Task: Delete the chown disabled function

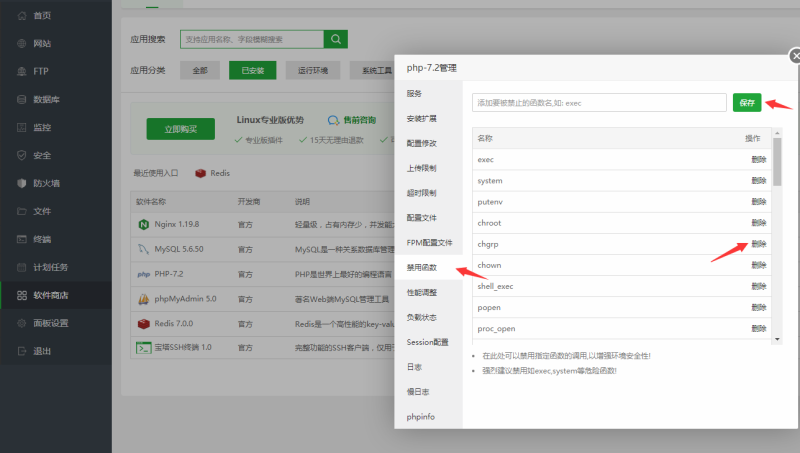Action: (759, 265)
